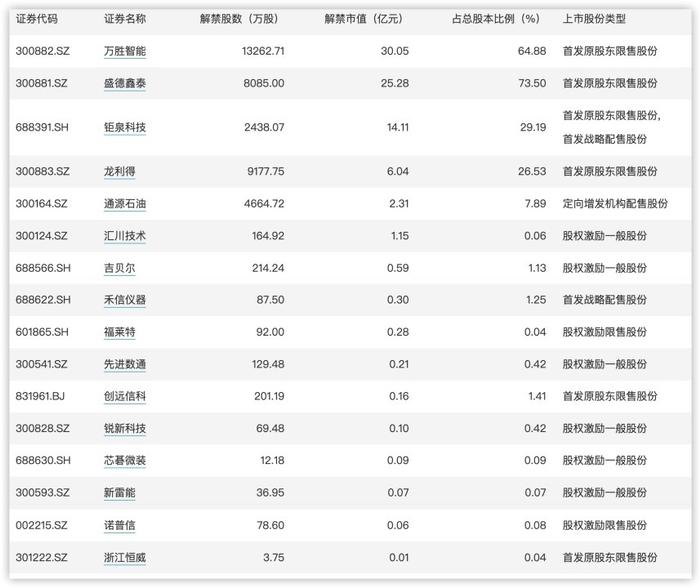
Task: Click 定向增发机构配售股份 share type cell
Action: click(x=615, y=204)
